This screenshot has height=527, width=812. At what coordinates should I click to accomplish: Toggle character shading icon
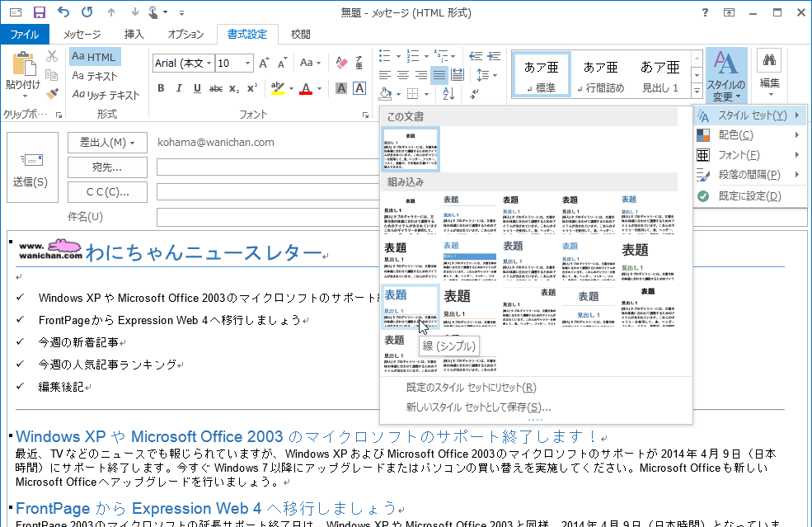(340, 88)
